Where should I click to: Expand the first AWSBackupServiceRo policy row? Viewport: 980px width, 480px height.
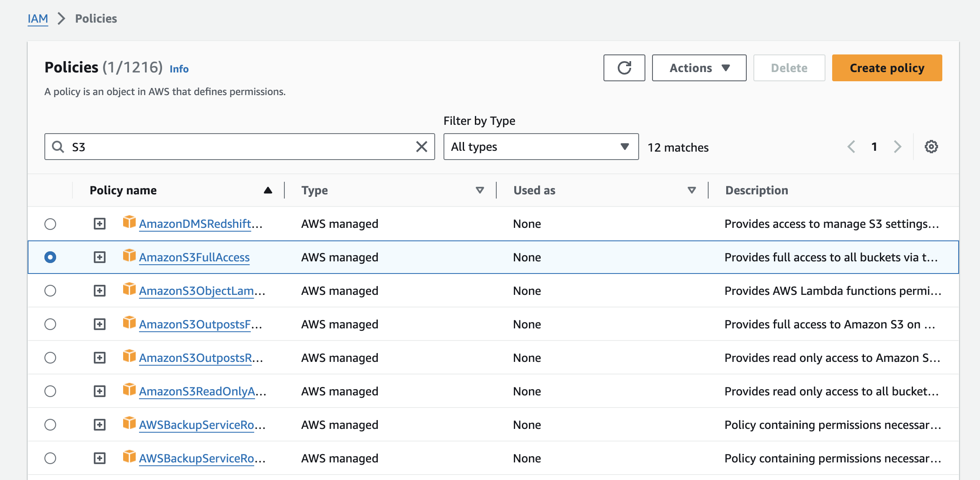click(100, 425)
